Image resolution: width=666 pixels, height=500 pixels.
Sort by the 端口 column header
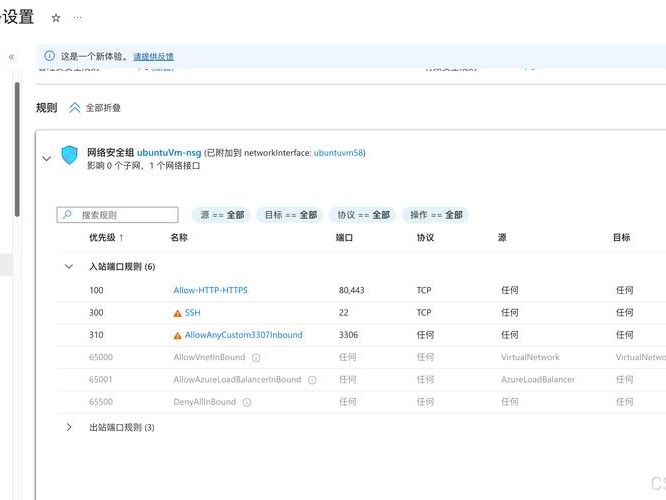point(344,237)
